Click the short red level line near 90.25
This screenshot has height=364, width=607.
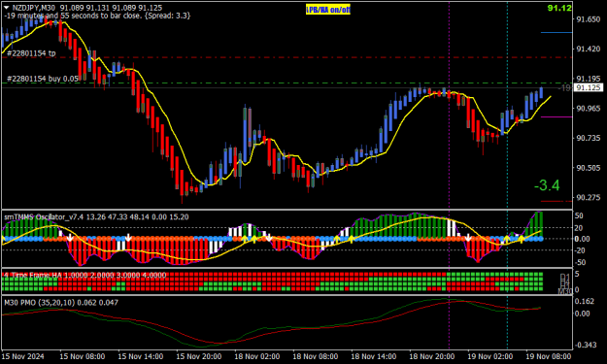coord(556,202)
